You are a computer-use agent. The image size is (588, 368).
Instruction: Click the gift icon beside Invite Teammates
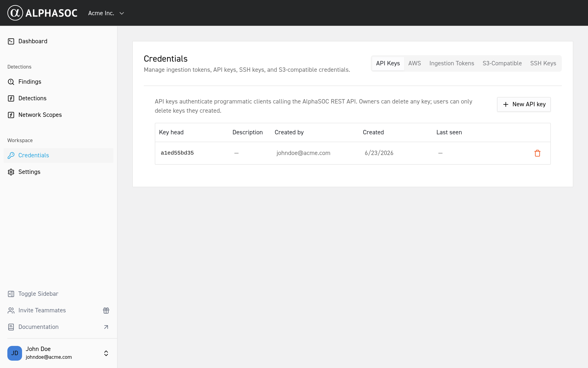click(x=106, y=310)
